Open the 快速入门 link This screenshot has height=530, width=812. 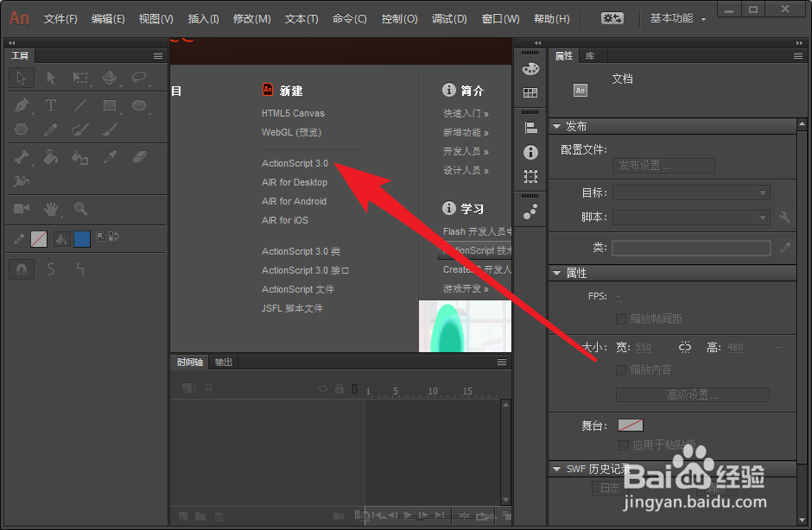[466, 113]
